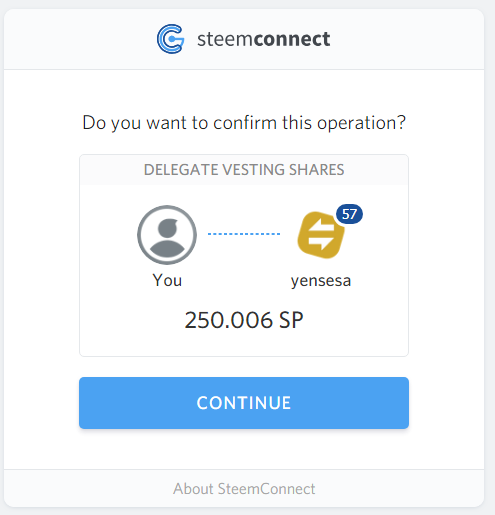Click the exchange arrows inside yellow avatar

coord(321,234)
